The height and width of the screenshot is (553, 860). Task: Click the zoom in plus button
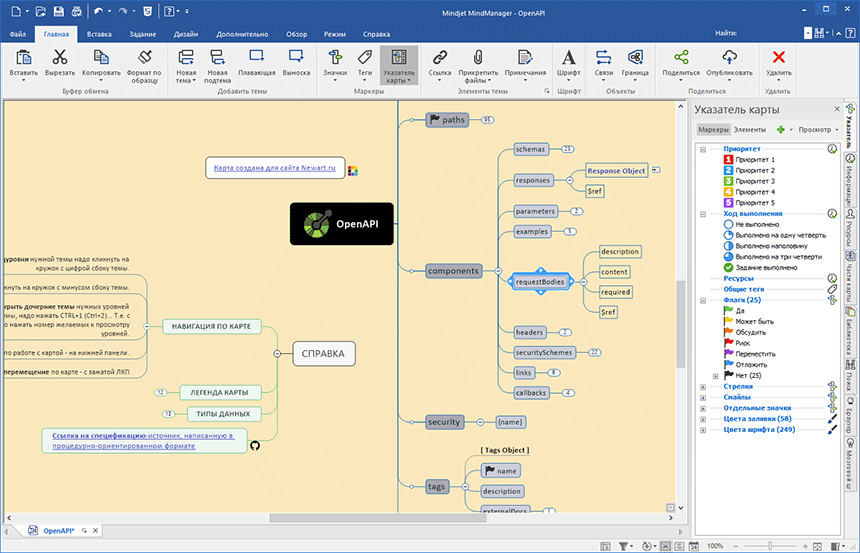[805, 546]
